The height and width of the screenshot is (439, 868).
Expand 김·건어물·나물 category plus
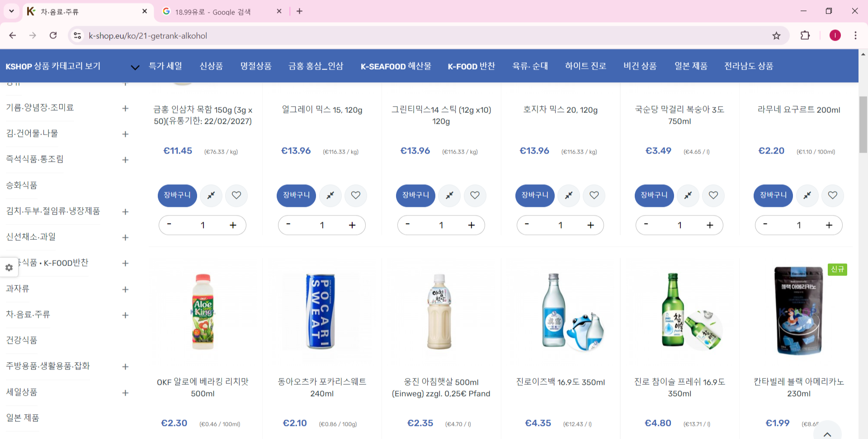(125, 134)
